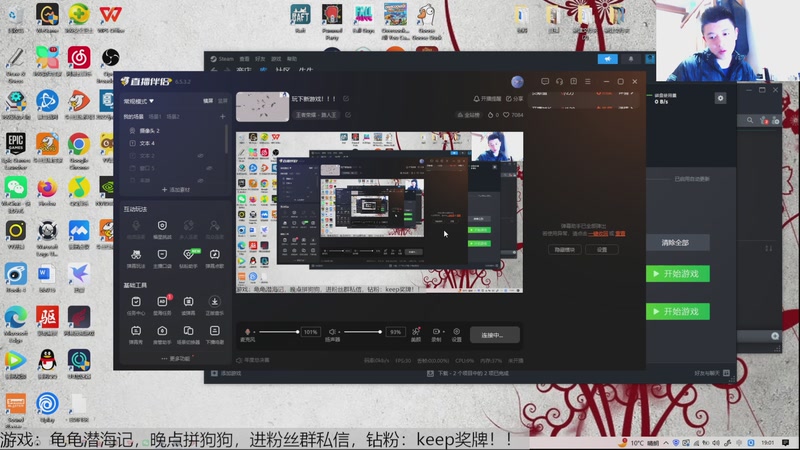Click the microphone icon beside volume slider
The height and width of the screenshot is (450, 800).
pyautogui.click(x=247, y=332)
